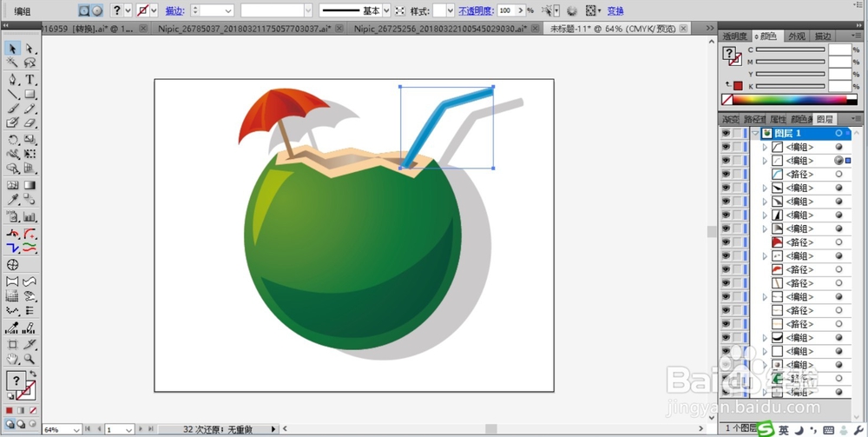Select the Gradient tool in toolbox

coord(30,186)
